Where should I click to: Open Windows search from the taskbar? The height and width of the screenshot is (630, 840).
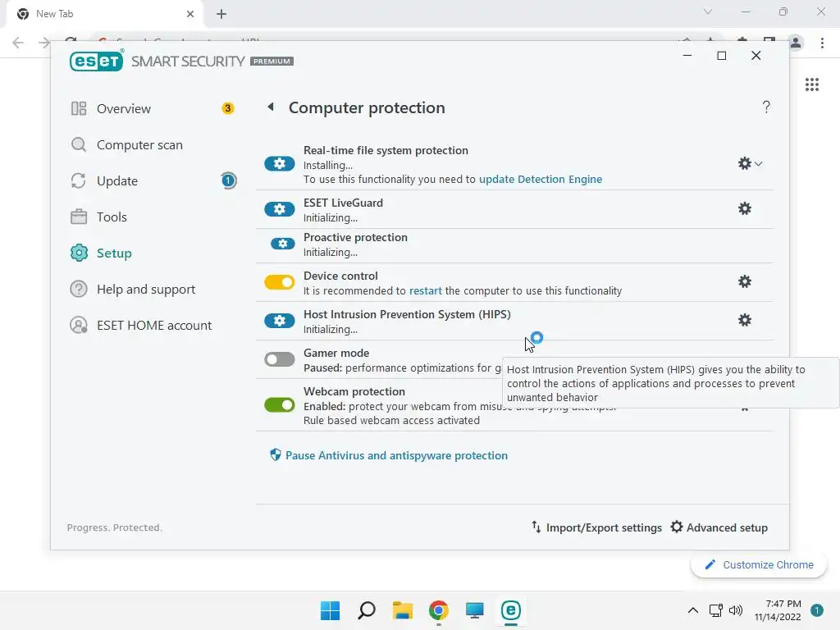point(367,610)
